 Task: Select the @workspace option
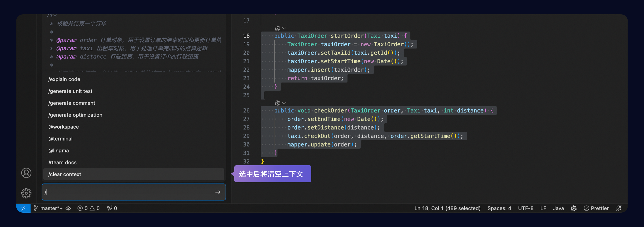133,127
